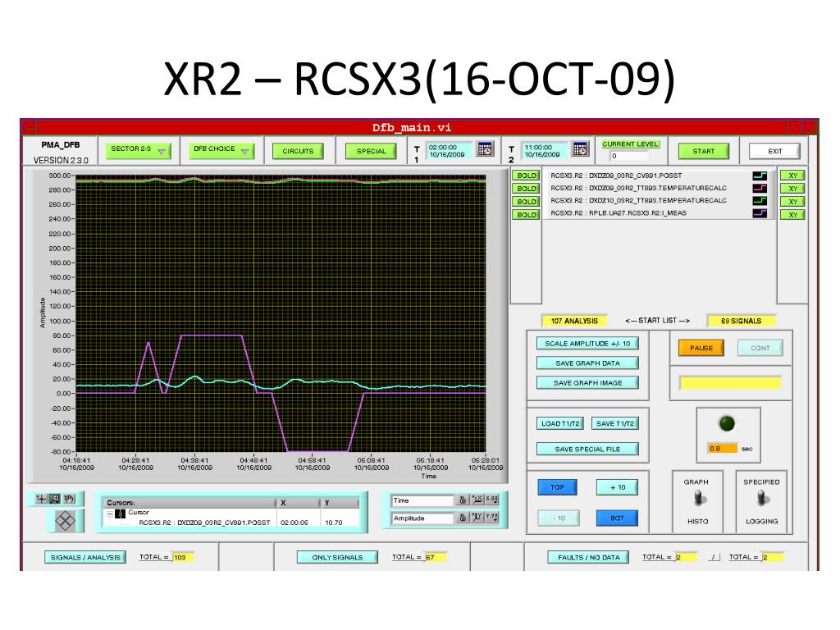Click SAVE GRAPH DATA
The width and height of the screenshot is (840, 630).
click(x=587, y=363)
